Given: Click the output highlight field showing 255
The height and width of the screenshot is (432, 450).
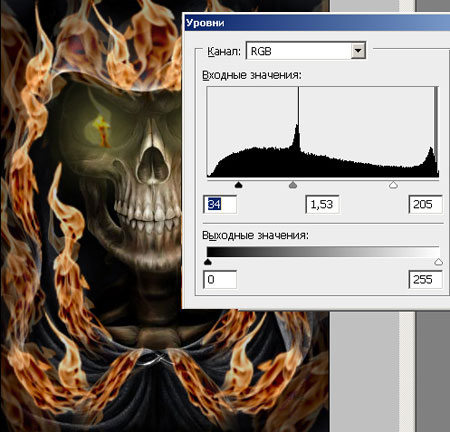Looking at the screenshot, I should [x=425, y=279].
